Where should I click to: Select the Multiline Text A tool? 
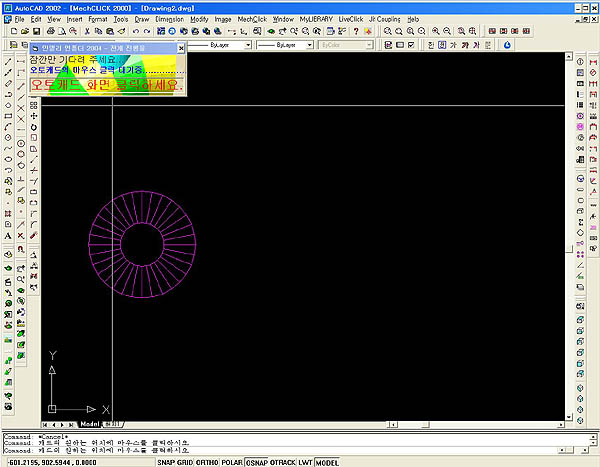[x=8, y=236]
